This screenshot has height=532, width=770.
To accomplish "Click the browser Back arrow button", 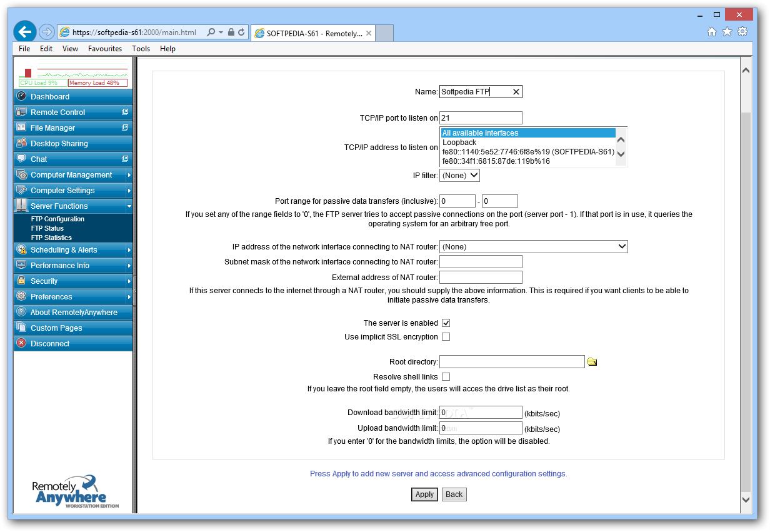I will tap(26, 32).
